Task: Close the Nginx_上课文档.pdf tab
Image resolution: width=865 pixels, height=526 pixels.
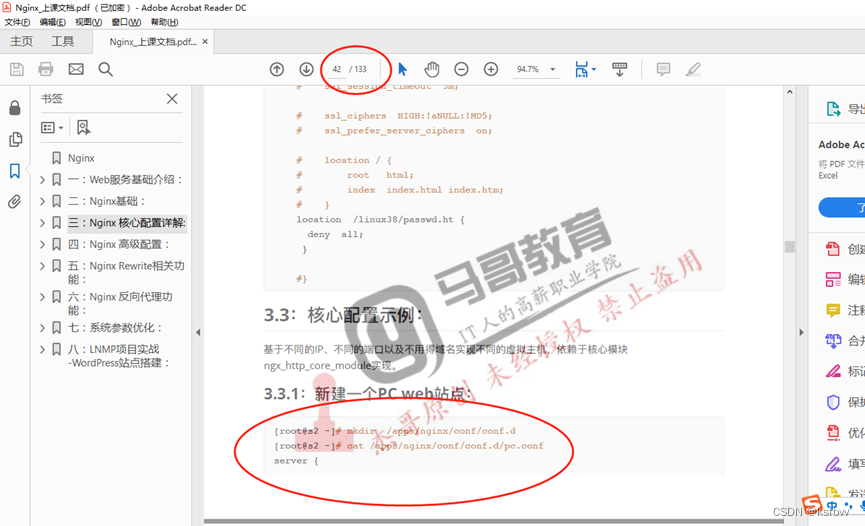Action: [x=205, y=41]
